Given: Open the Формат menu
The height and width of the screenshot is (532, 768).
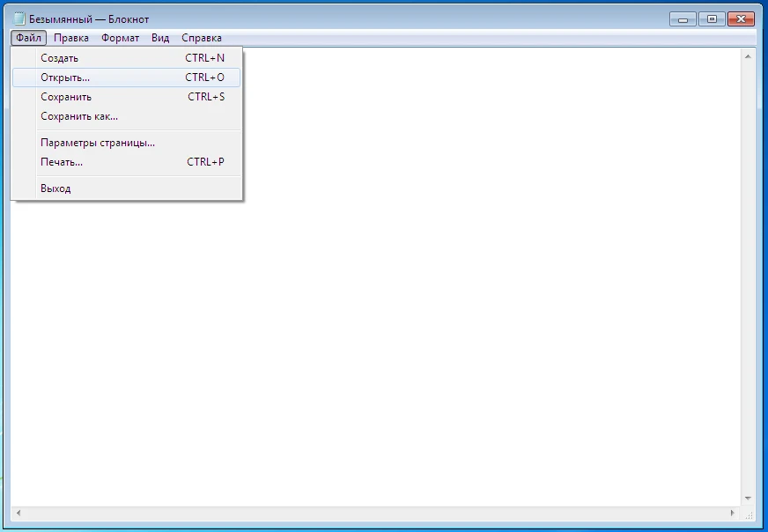Looking at the screenshot, I should tap(120, 38).
